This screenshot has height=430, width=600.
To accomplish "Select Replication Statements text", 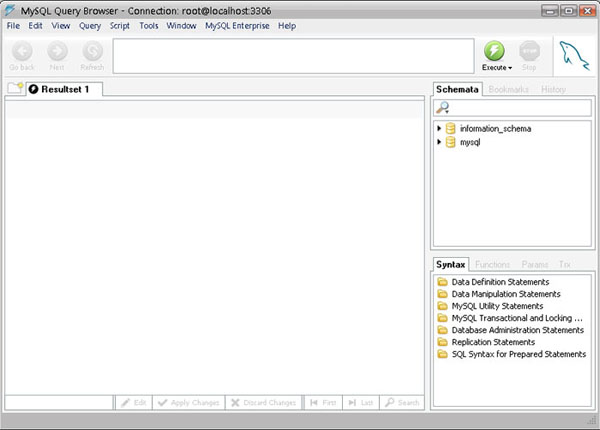I will (x=493, y=342).
